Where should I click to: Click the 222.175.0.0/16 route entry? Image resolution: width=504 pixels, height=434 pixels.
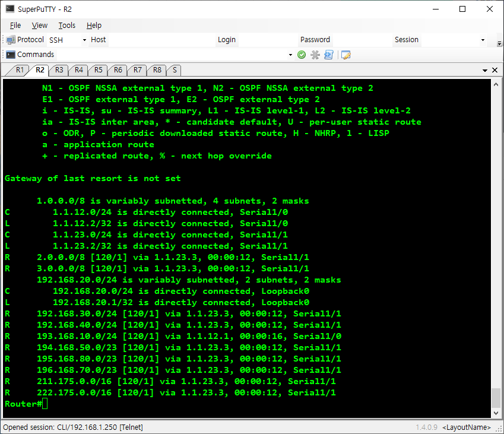pos(170,393)
